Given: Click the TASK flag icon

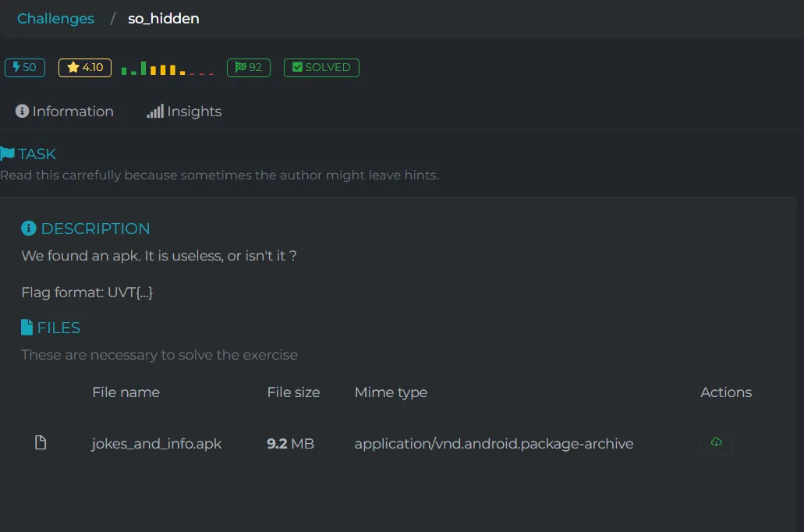Looking at the screenshot, I should coord(7,154).
